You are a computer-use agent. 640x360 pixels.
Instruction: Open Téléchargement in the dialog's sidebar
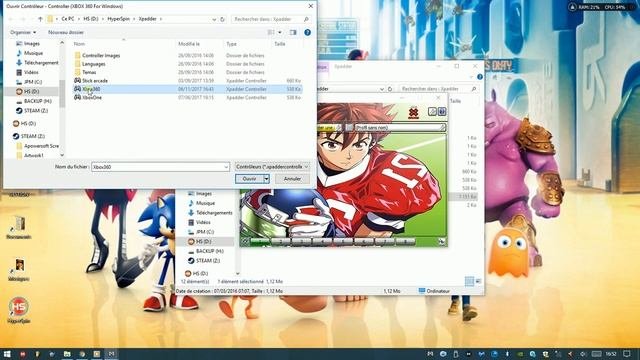click(41, 62)
